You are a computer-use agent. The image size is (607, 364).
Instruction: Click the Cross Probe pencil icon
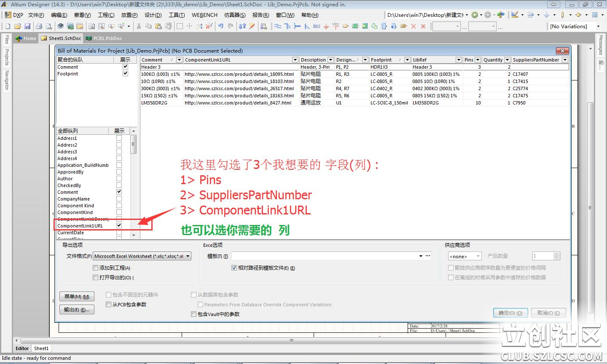click(252, 26)
